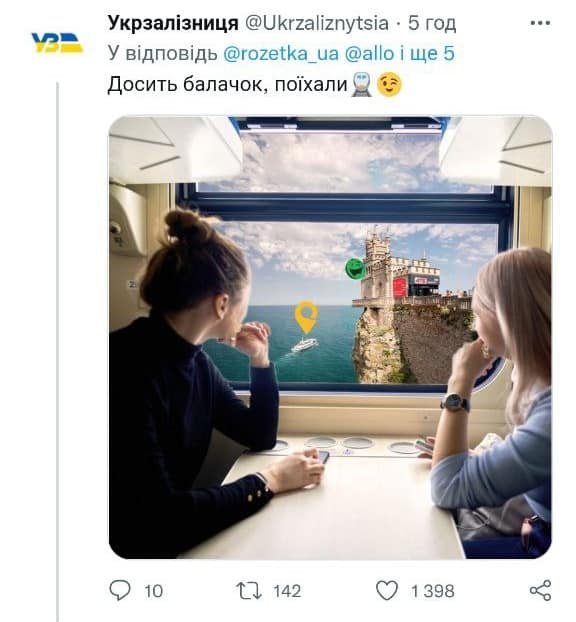The width and height of the screenshot is (576, 622).
Task: Click the winking face emoji
Action: 389,84
